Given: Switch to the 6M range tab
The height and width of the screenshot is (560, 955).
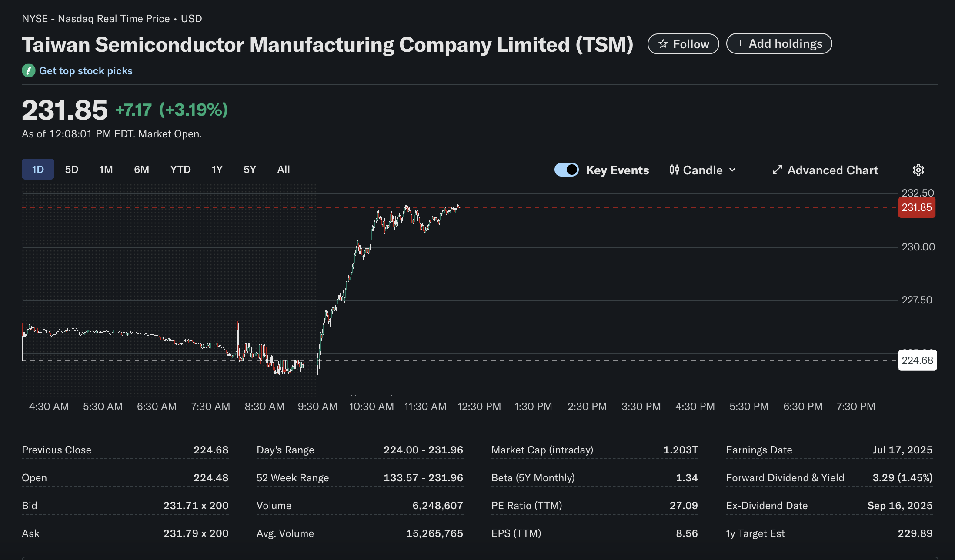Looking at the screenshot, I should [141, 169].
